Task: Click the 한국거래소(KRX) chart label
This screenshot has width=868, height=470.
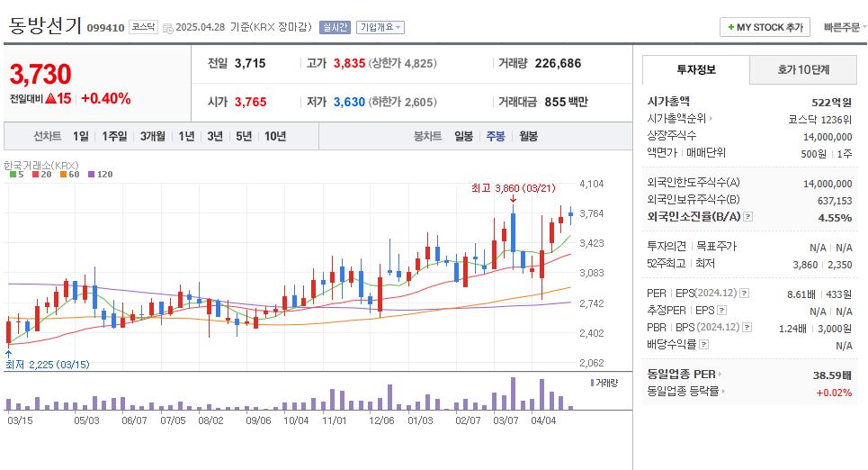Action: 41,165
